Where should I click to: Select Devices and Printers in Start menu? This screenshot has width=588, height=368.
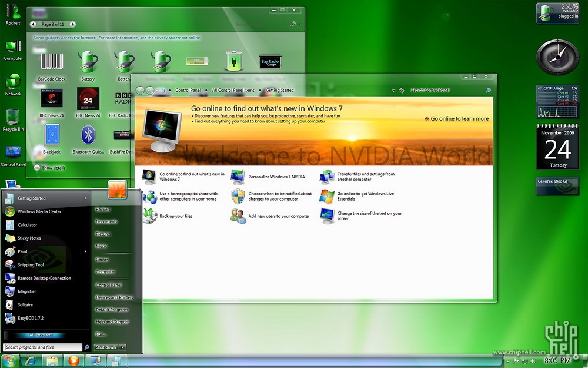point(115,297)
